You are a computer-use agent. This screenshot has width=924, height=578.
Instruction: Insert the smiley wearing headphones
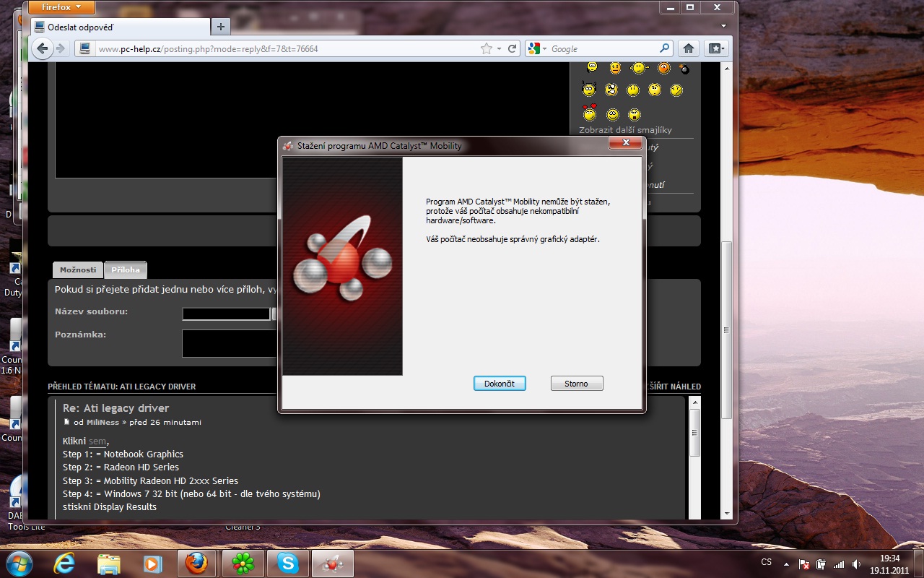tap(590, 90)
